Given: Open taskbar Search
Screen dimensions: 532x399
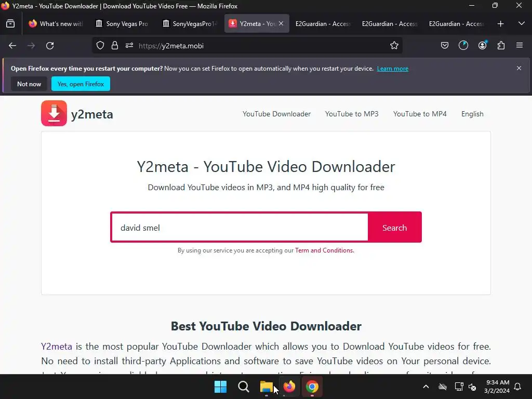Looking at the screenshot, I should point(243,387).
